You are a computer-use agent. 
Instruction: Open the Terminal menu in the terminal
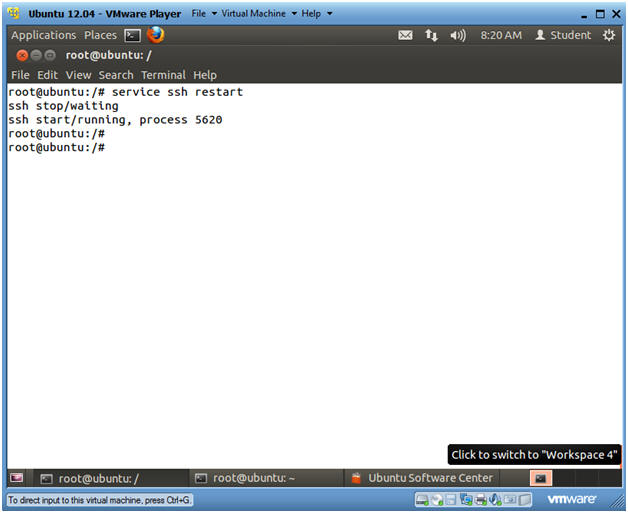click(163, 75)
